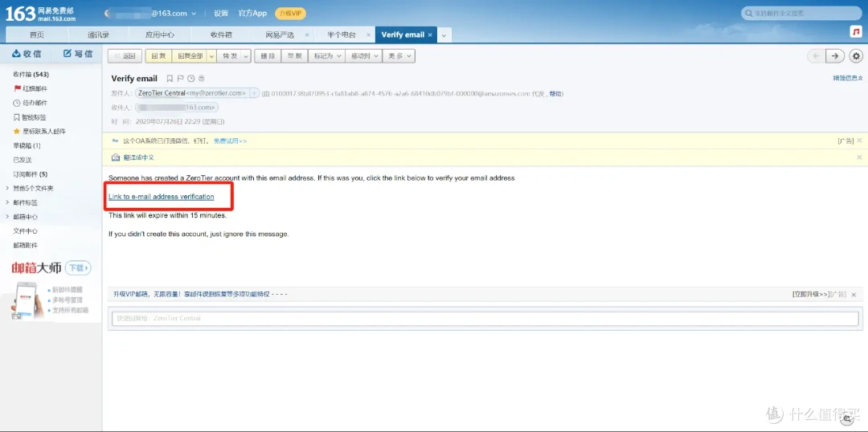Switch to the 通讯录 contacts tab

[99, 35]
